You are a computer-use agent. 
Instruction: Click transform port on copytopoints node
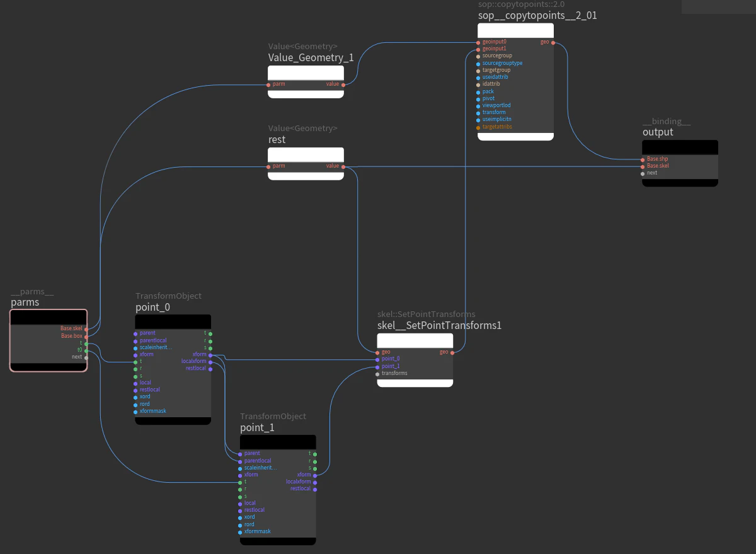click(478, 113)
